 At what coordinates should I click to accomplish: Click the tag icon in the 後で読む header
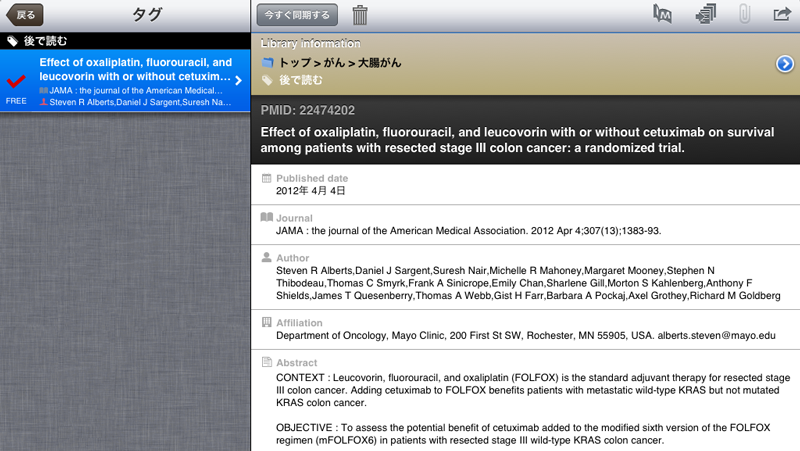12,41
